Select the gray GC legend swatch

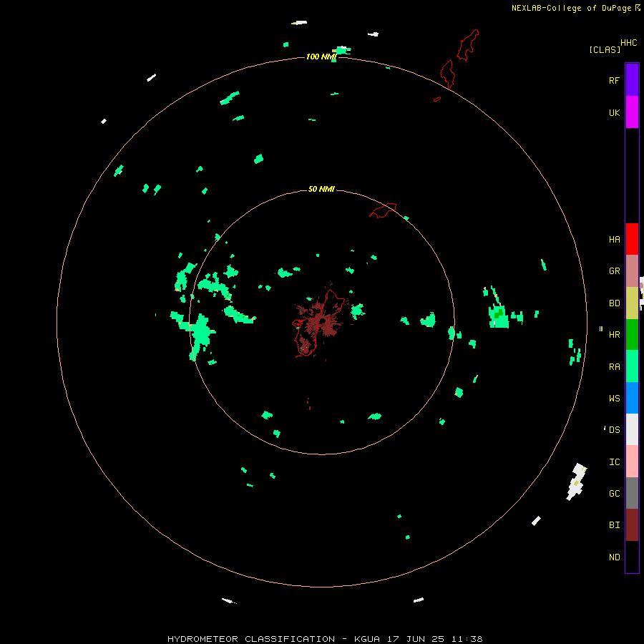tap(632, 493)
